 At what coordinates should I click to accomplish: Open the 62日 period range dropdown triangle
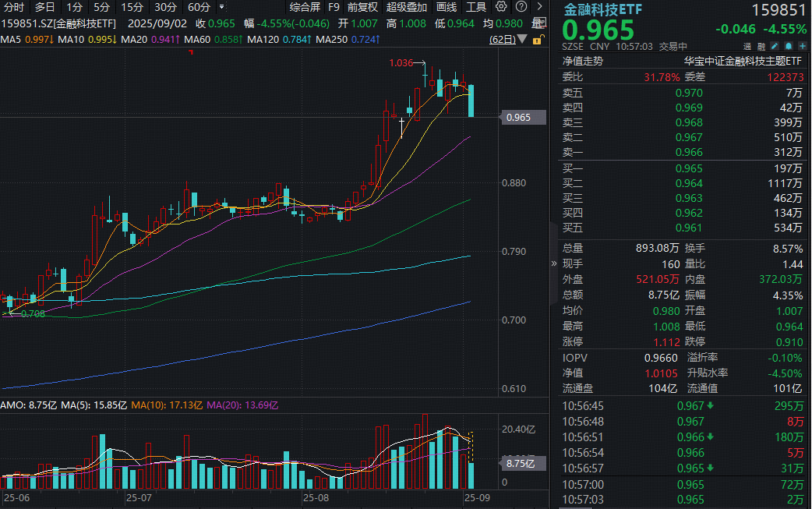pos(522,39)
